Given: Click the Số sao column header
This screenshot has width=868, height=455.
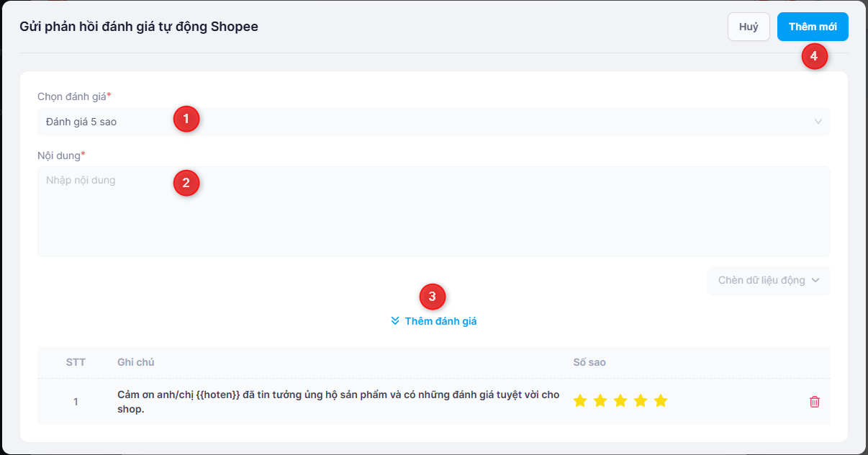Looking at the screenshot, I should (x=589, y=362).
